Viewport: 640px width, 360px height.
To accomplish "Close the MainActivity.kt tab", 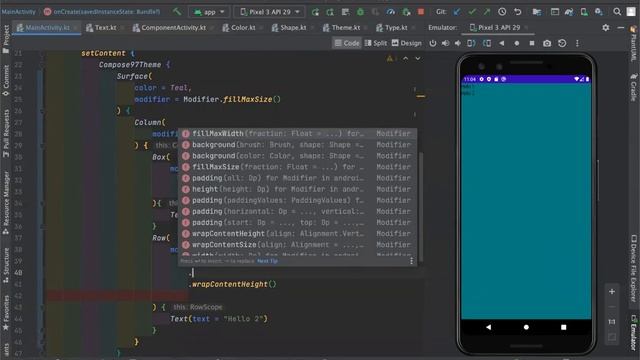I will [x=76, y=28].
